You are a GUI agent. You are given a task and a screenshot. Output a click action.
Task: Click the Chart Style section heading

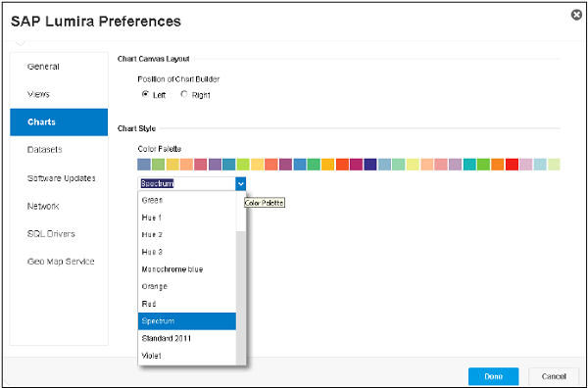point(136,128)
